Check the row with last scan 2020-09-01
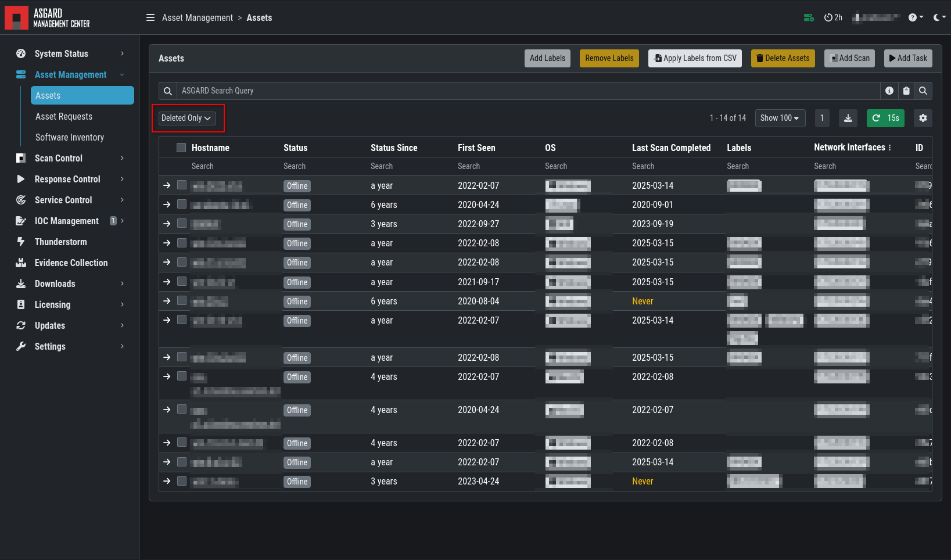The height and width of the screenshot is (560, 951). (x=182, y=204)
